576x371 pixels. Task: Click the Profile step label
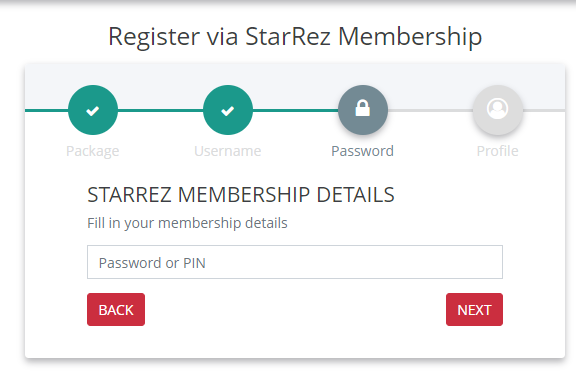pyautogui.click(x=498, y=151)
